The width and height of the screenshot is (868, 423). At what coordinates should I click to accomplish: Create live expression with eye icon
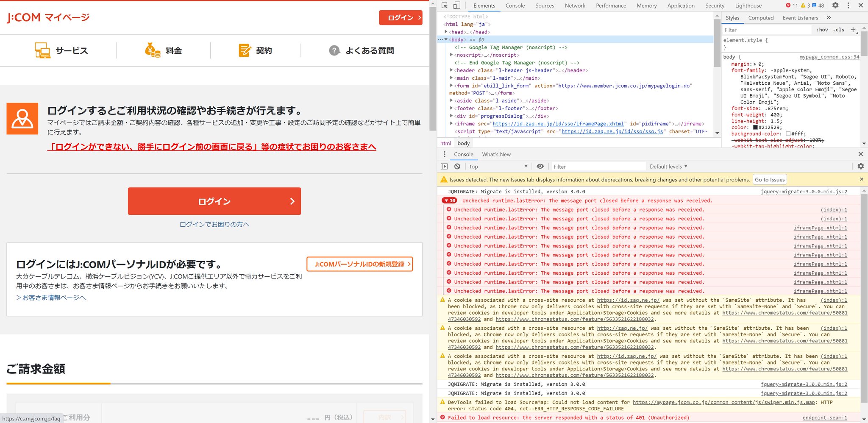click(540, 167)
